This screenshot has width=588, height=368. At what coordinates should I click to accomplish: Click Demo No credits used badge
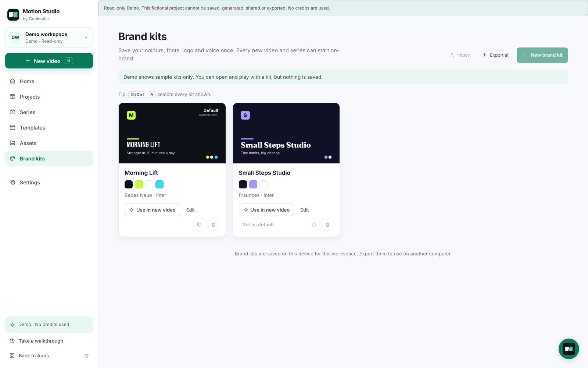coord(49,325)
